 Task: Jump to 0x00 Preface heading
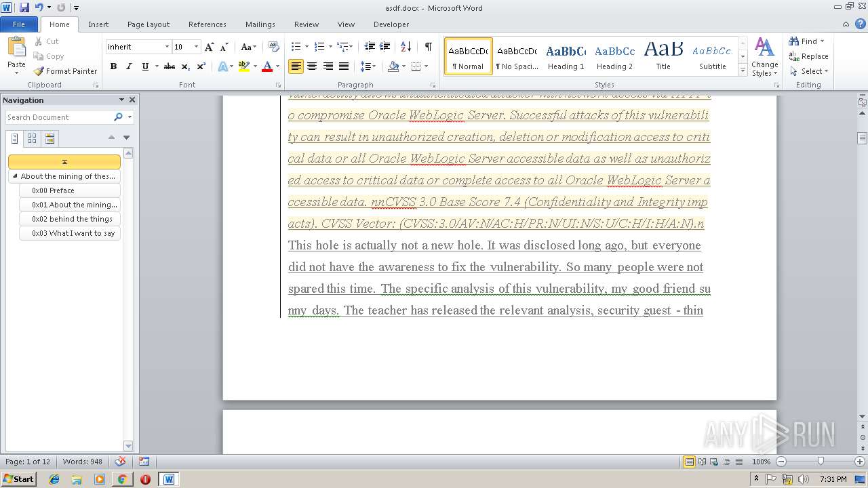70,190
